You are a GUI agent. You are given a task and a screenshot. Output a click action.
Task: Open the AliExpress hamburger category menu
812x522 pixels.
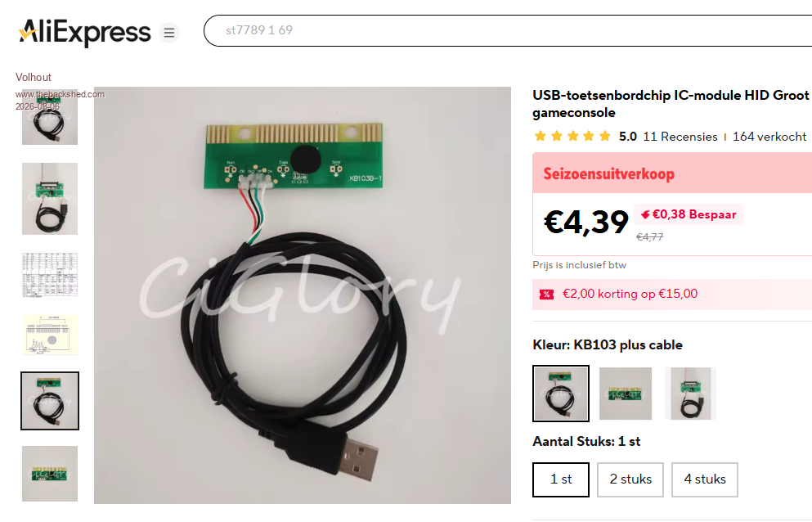(x=168, y=33)
